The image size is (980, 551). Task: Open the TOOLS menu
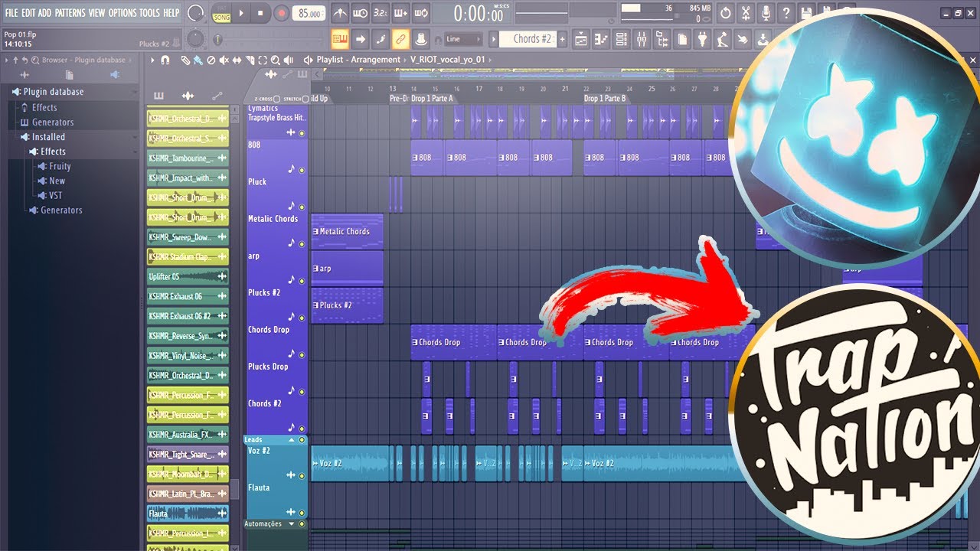tap(150, 13)
